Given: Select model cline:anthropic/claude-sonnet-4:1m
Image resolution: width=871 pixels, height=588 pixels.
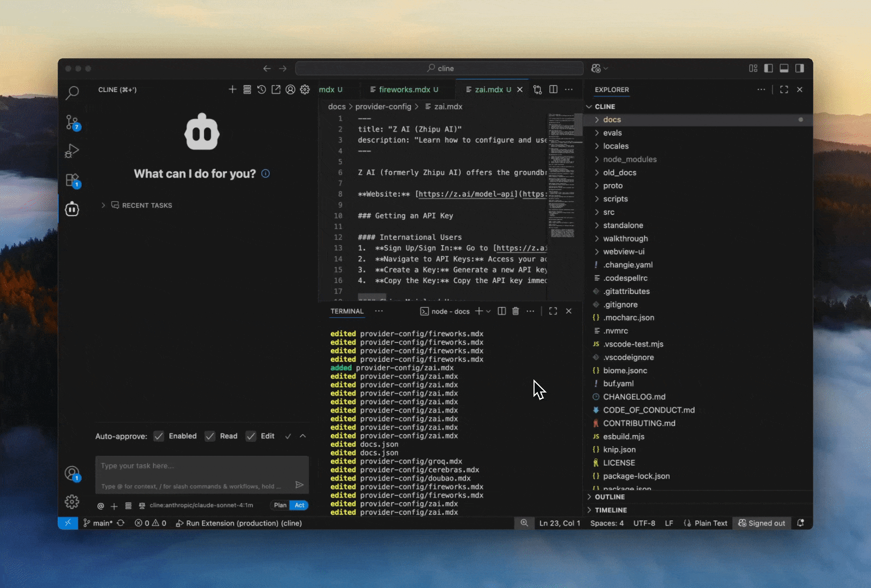Looking at the screenshot, I should [201, 505].
